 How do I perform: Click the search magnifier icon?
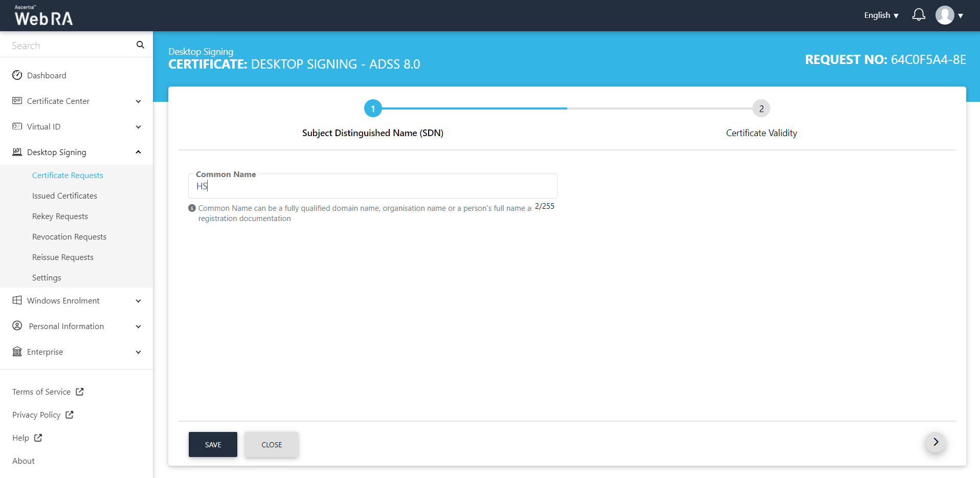coord(140,45)
